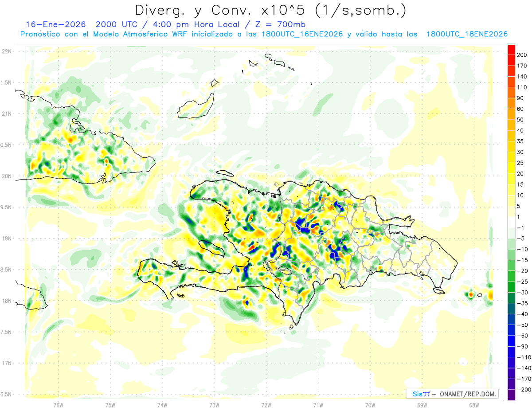
Task: Click the legend value '-200'
Action: [525, 390]
